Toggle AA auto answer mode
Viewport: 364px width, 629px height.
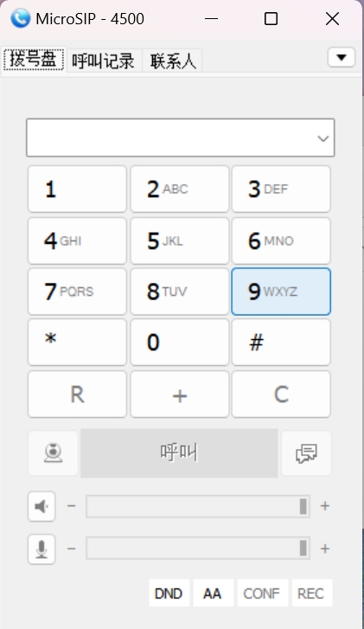tap(213, 594)
